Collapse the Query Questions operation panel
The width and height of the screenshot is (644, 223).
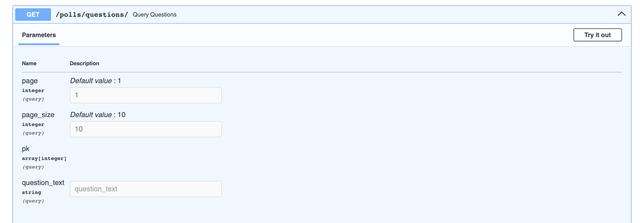pyautogui.click(x=621, y=14)
